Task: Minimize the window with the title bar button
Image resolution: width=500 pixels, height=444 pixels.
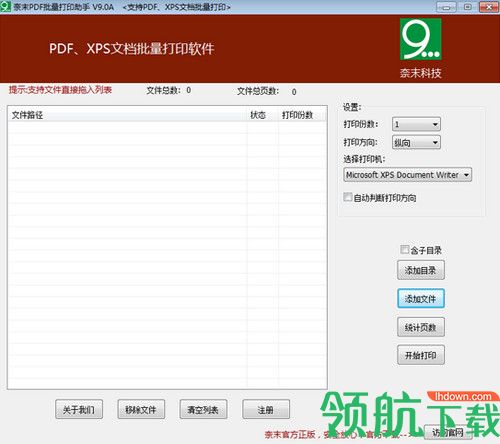Action: pyautogui.click(x=446, y=7)
